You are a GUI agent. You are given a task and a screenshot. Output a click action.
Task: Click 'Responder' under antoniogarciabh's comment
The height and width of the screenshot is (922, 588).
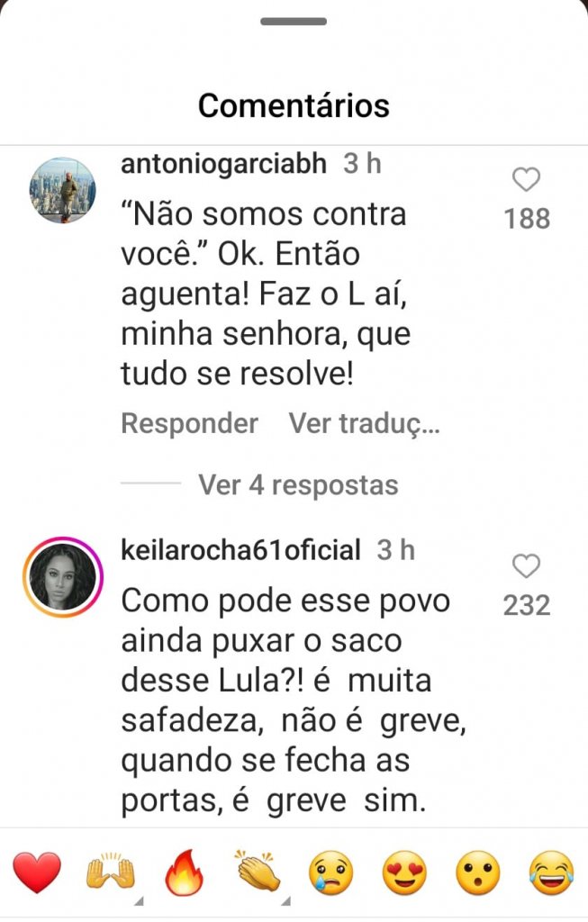[189, 423]
